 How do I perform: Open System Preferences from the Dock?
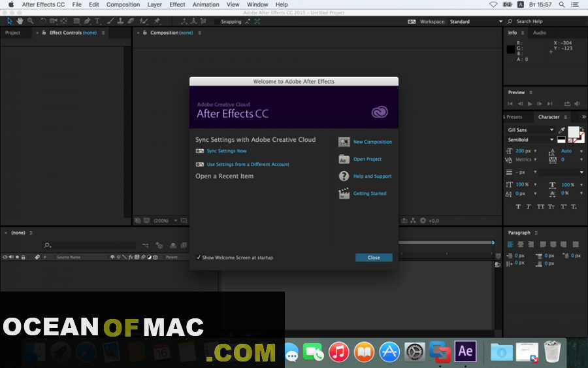click(414, 352)
